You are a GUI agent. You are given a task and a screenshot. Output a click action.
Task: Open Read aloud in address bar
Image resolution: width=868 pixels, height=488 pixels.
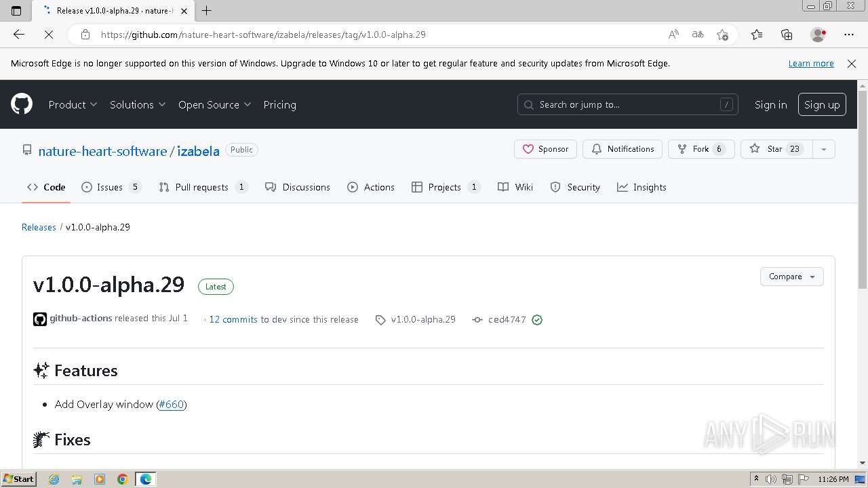(673, 35)
